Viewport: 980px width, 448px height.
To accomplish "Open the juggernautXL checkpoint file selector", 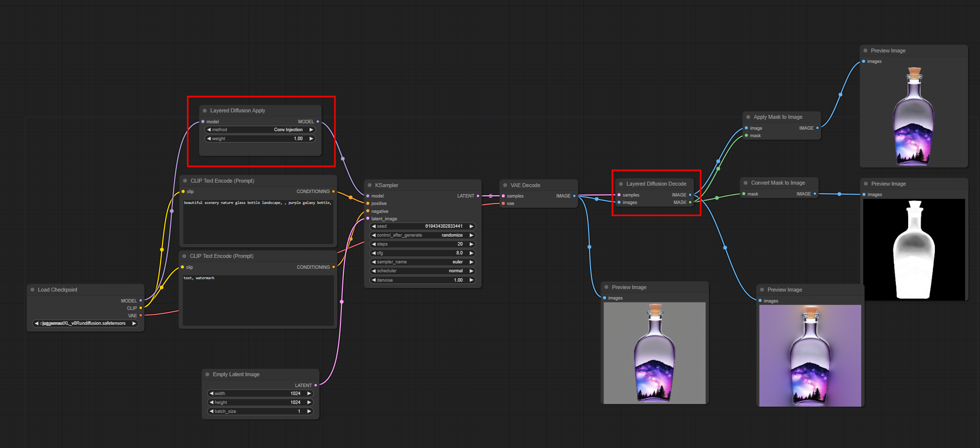I will click(85, 323).
